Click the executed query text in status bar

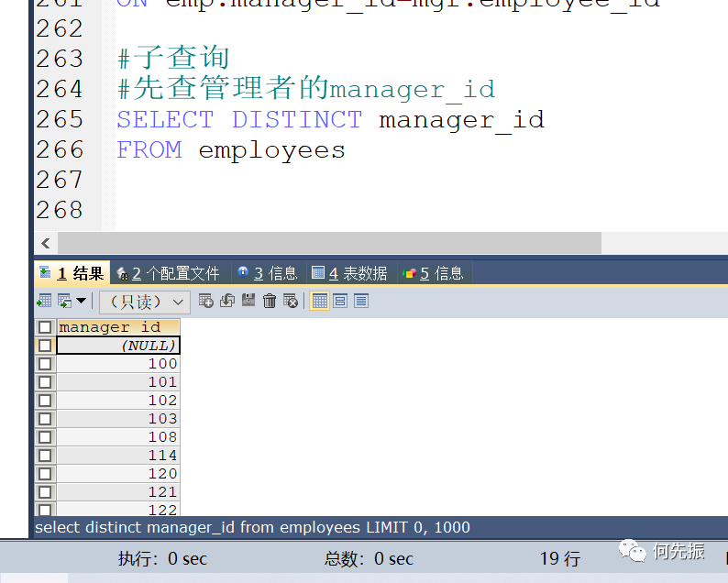252,527
